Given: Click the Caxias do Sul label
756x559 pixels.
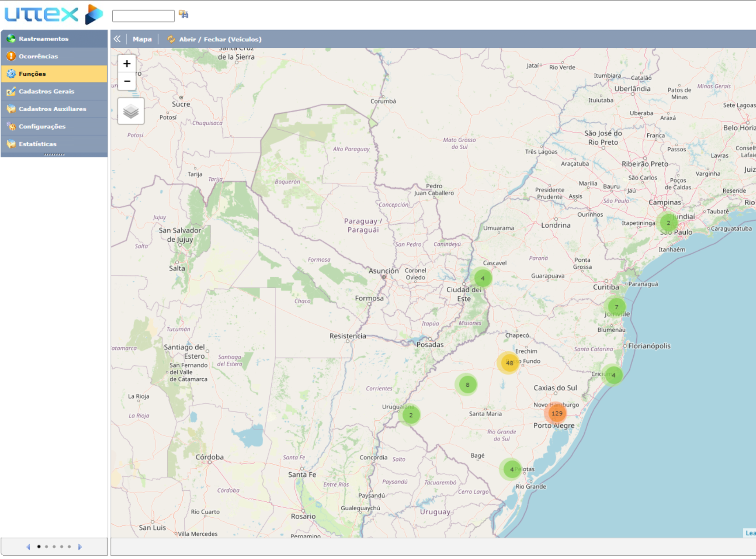Looking at the screenshot, I should click(555, 388).
